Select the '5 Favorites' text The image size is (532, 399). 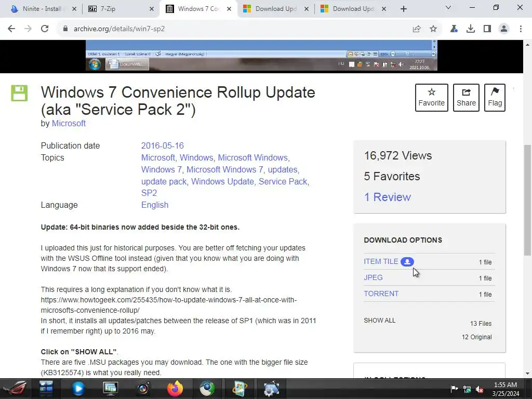(x=392, y=177)
